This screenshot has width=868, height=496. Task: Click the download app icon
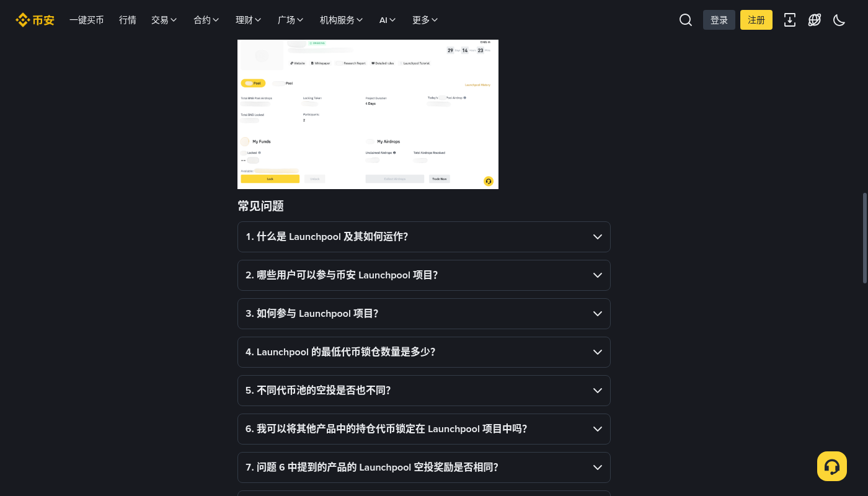[790, 20]
